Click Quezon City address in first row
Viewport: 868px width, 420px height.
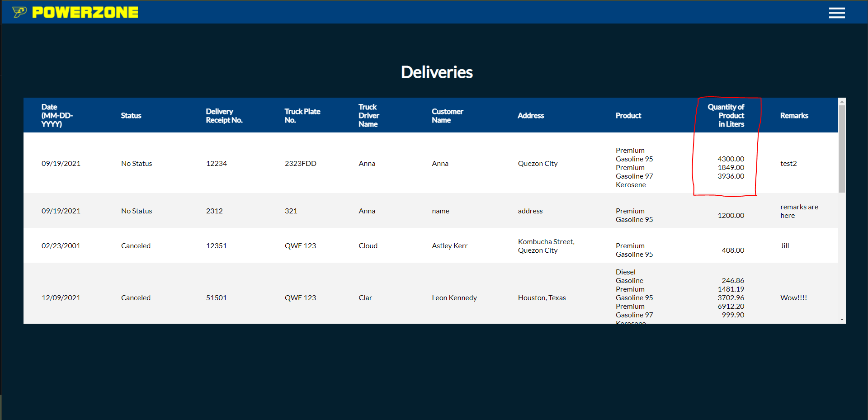(x=538, y=164)
